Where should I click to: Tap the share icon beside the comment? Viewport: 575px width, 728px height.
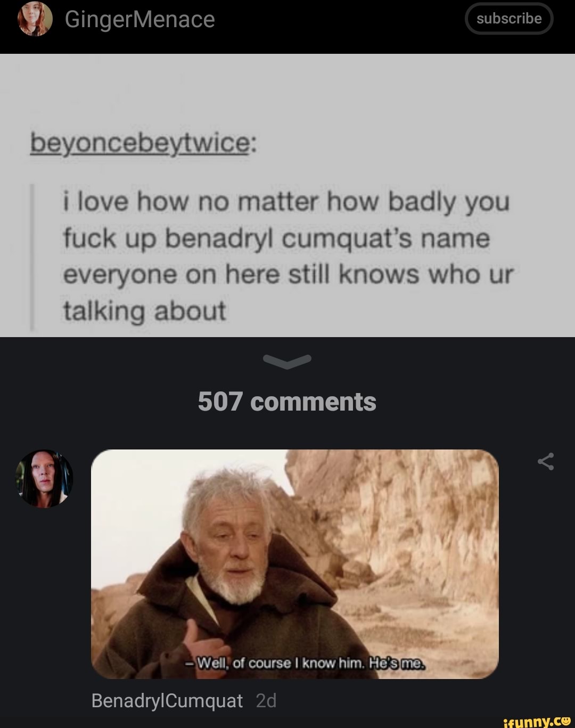pyautogui.click(x=546, y=462)
